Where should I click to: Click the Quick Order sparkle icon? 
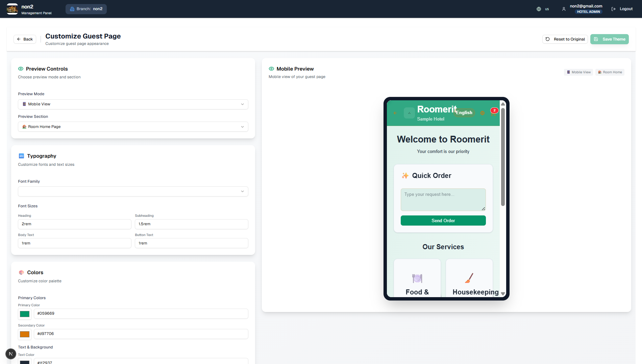pos(405,176)
